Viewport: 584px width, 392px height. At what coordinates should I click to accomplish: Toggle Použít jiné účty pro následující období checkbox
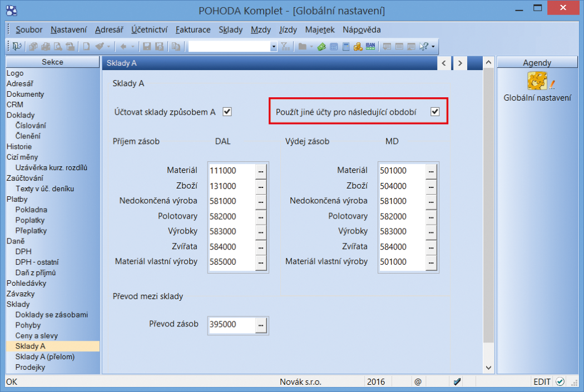[434, 111]
